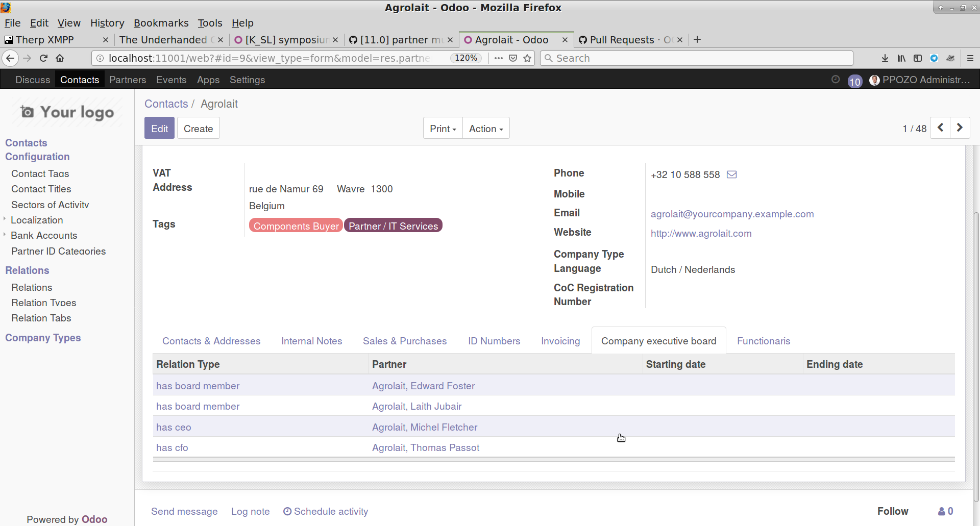The height and width of the screenshot is (526, 980).
Task: Go to the next contact record
Action: tap(960, 128)
